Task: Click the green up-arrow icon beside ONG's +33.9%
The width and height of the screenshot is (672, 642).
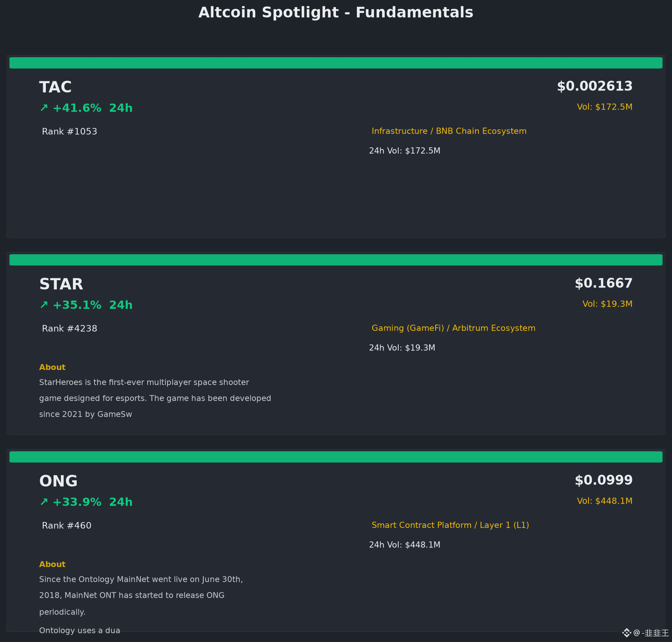Action: click(44, 502)
